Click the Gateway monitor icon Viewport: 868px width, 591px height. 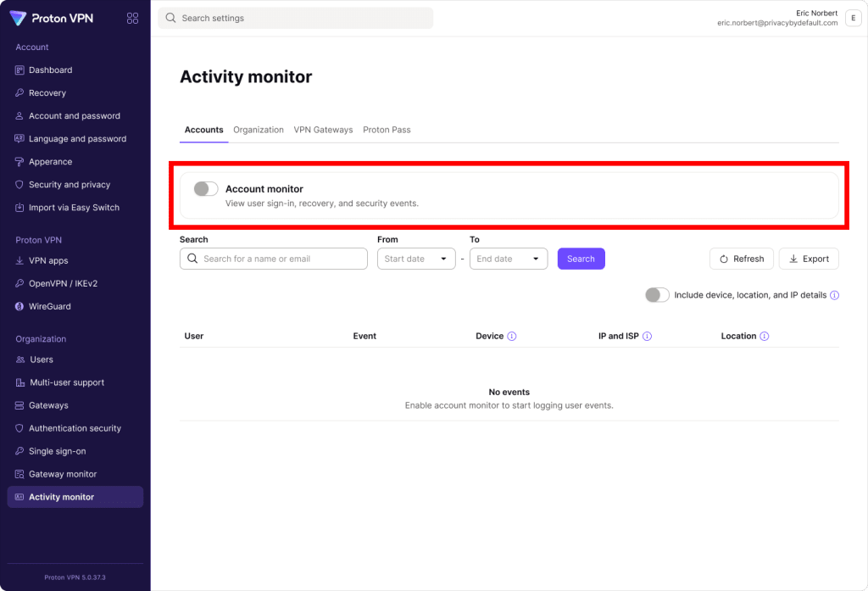19,474
